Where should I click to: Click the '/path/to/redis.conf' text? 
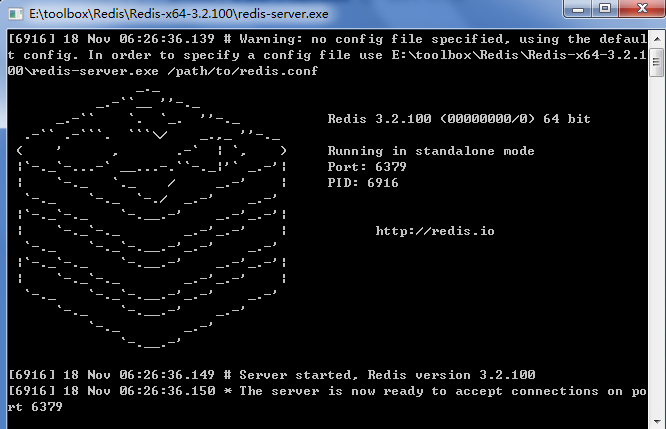pos(243,71)
